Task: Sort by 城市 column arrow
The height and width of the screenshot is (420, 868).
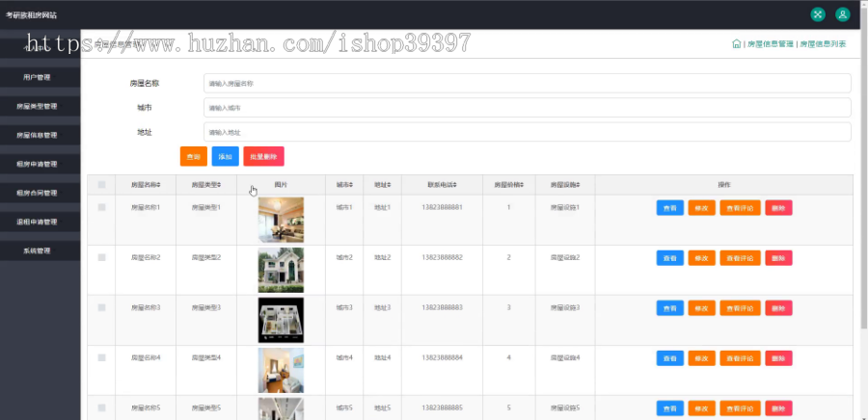Action: point(351,185)
